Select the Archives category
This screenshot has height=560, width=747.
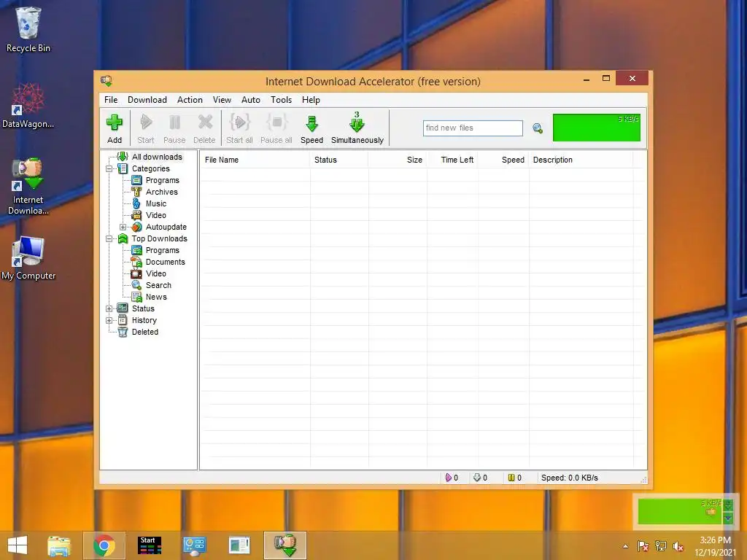coord(161,192)
